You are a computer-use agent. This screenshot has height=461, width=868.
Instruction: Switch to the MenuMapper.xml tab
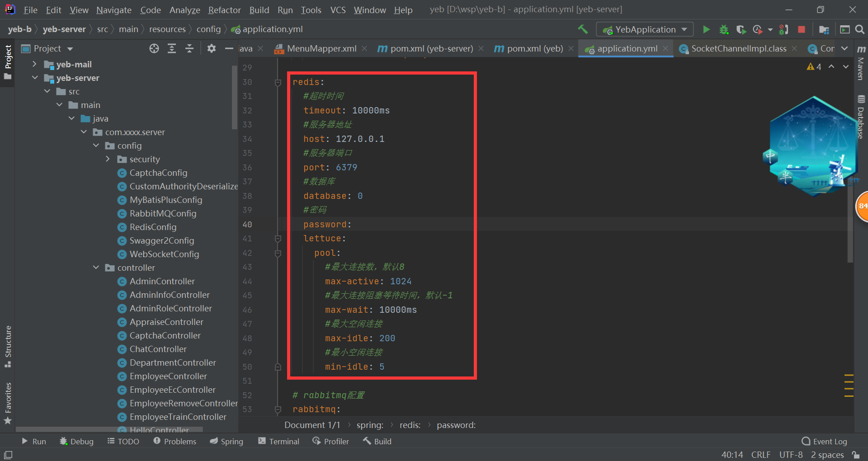click(x=321, y=48)
